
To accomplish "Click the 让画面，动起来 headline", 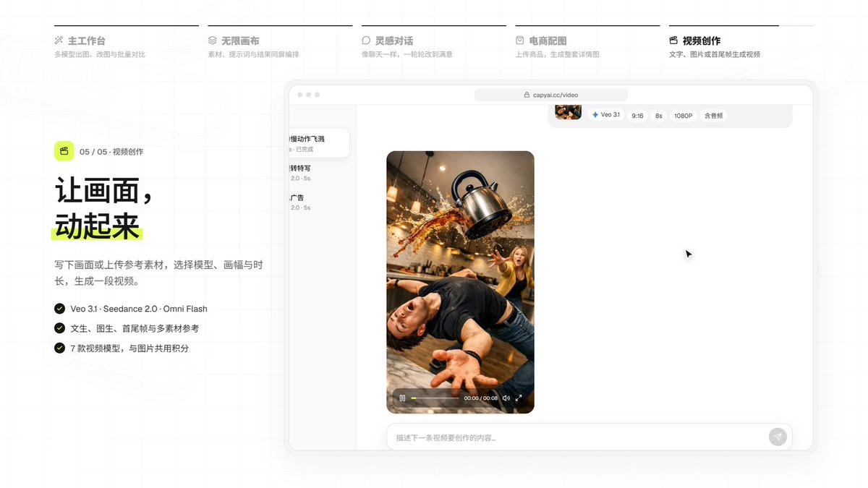I will pos(103,210).
